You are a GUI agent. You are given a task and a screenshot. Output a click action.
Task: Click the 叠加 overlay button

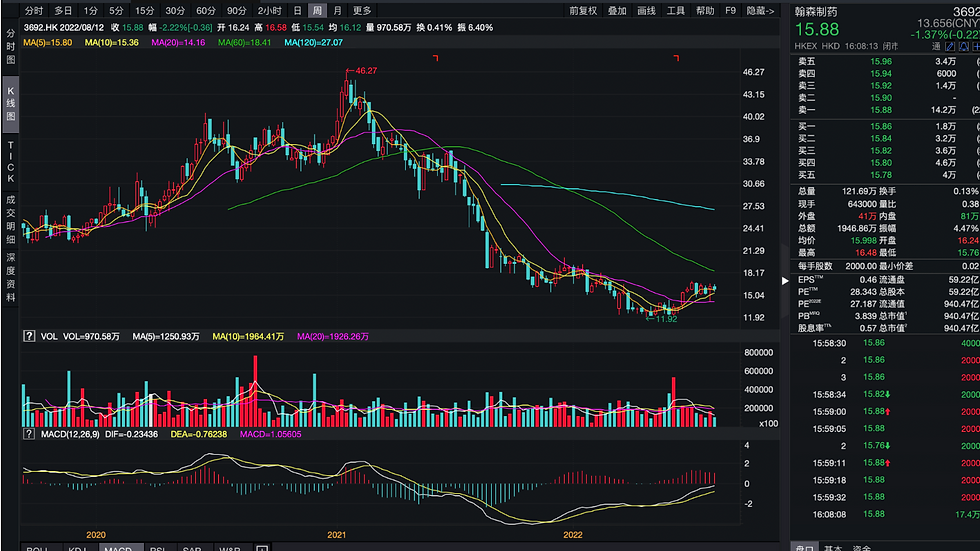pos(617,11)
